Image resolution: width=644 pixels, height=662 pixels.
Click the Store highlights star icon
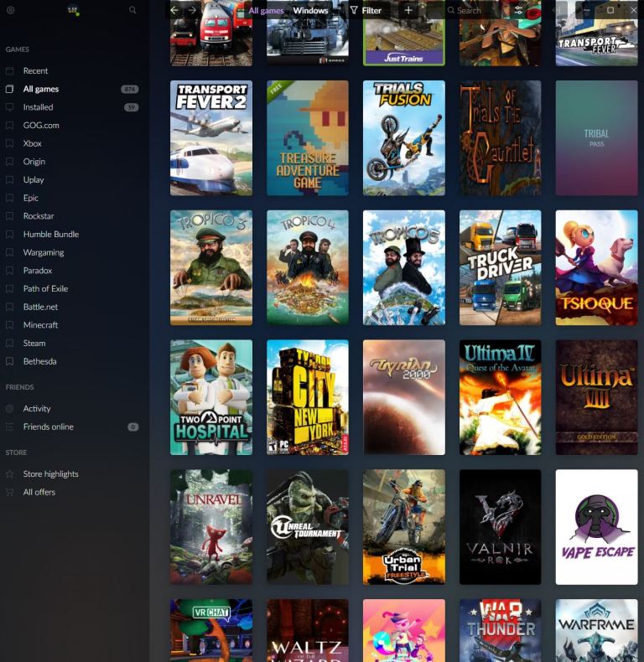pos(10,474)
